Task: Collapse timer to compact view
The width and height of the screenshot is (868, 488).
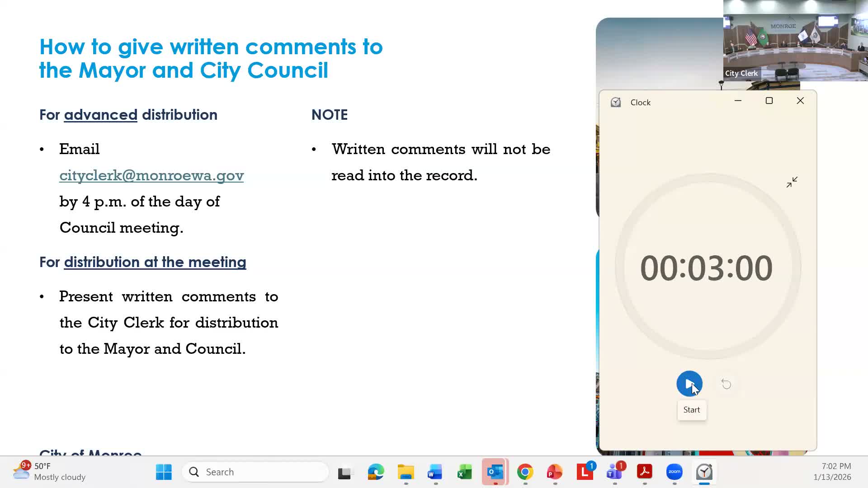Action: (x=792, y=182)
